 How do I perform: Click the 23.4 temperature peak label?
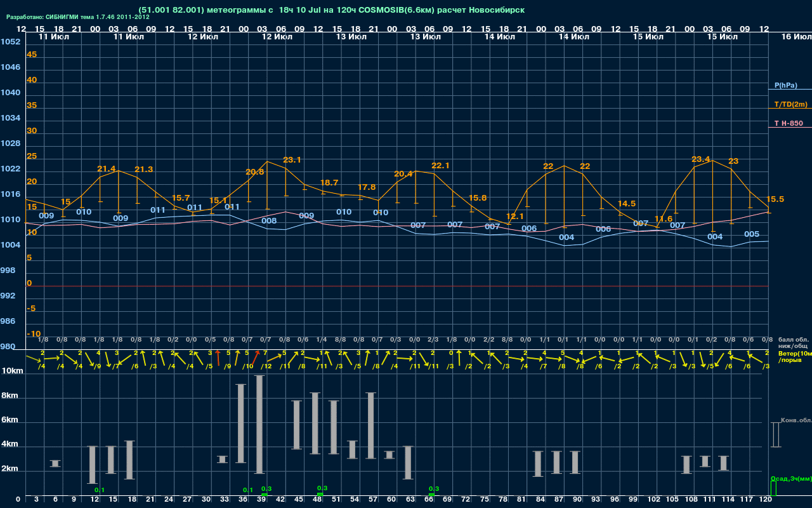[x=701, y=159]
